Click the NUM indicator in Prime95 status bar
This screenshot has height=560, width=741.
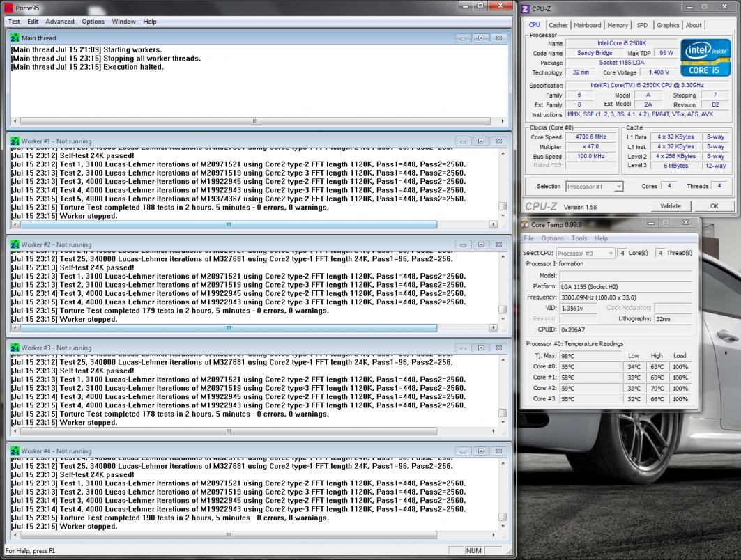click(473, 550)
